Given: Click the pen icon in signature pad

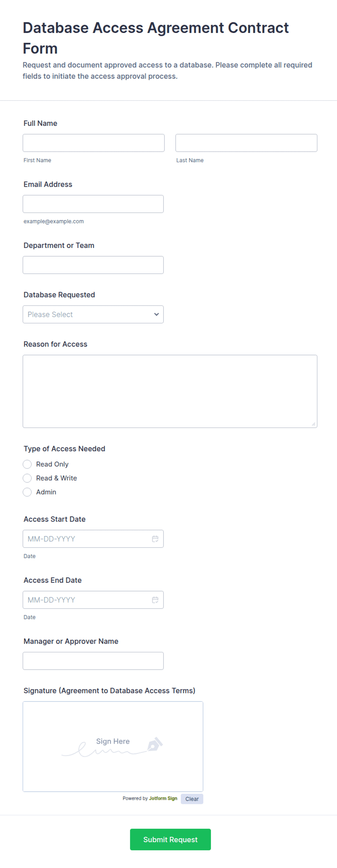Looking at the screenshot, I should (155, 744).
